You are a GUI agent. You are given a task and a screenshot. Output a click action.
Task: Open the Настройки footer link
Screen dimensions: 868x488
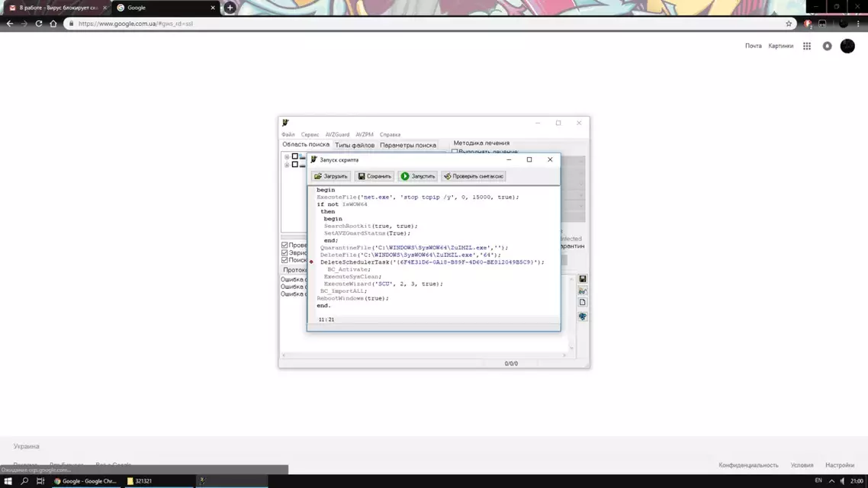[x=840, y=465]
